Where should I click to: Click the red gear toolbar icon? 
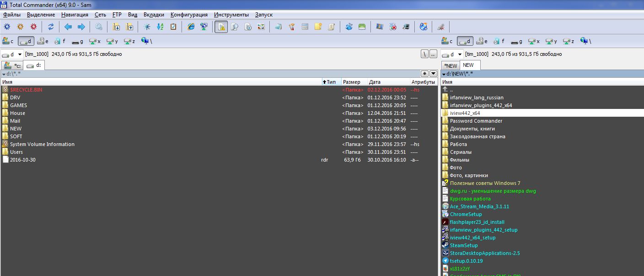[33, 27]
